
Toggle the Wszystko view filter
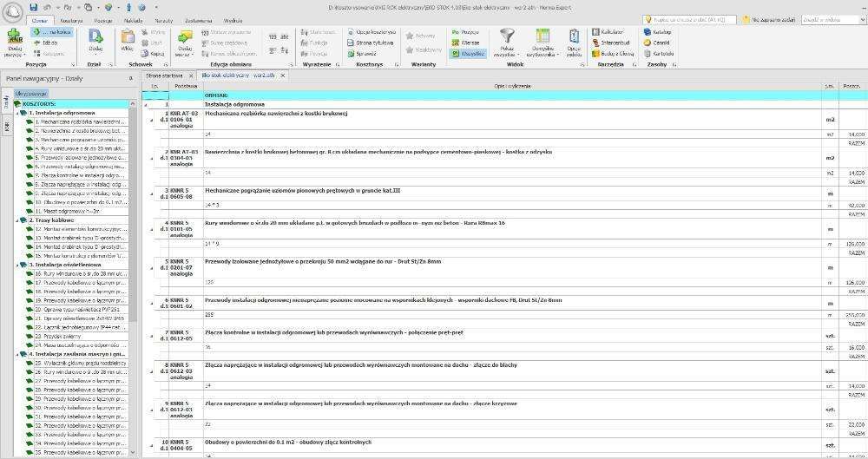468,54
